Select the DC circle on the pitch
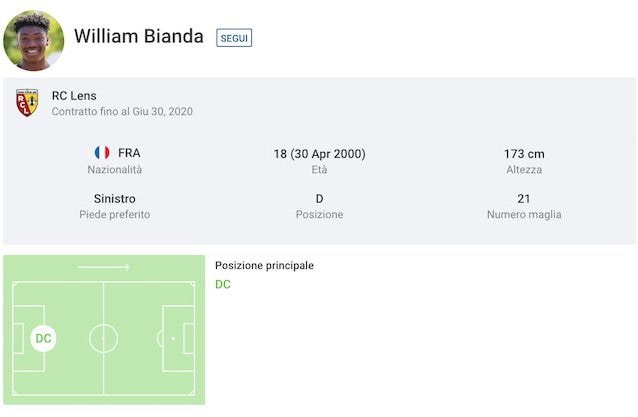The height and width of the screenshot is (417, 638). [x=44, y=338]
